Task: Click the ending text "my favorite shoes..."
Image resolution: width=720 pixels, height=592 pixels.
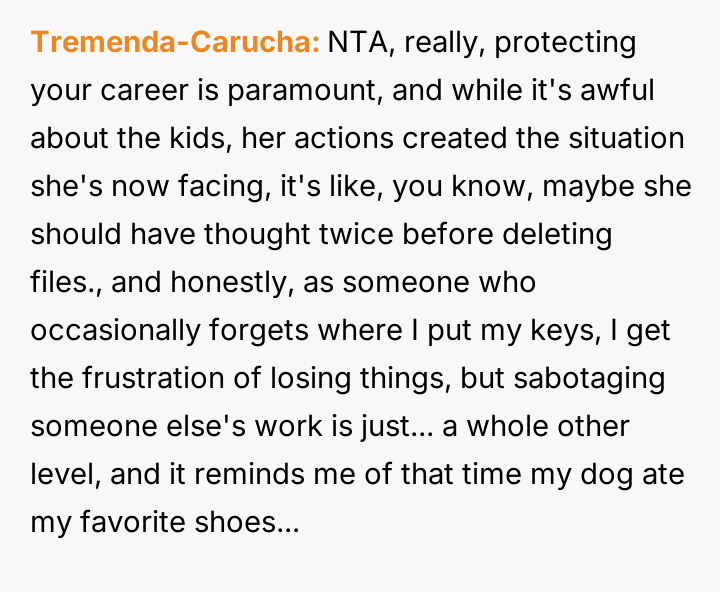Action: pyautogui.click(x=164, y=523)
